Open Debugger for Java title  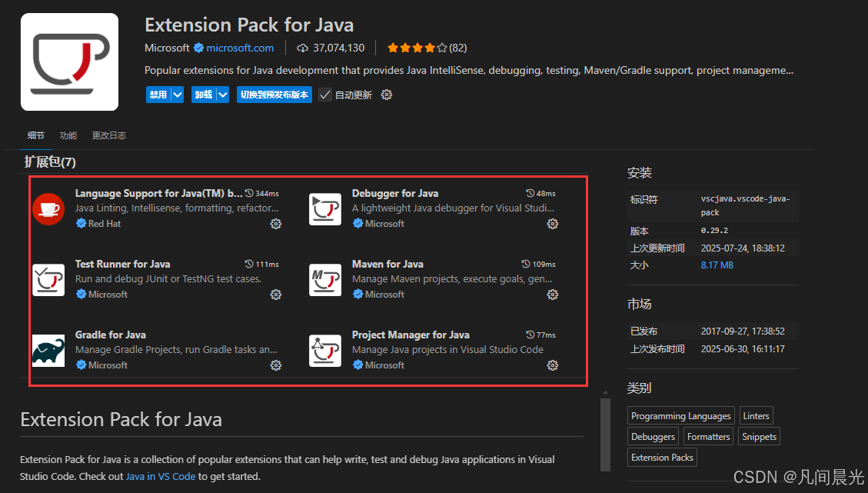[395, 193]
